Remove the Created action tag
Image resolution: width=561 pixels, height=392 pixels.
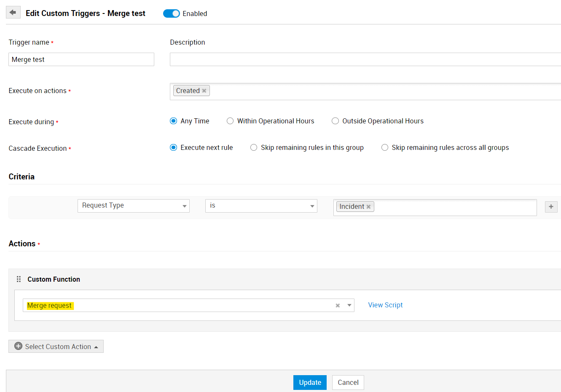tap(204, 91)
